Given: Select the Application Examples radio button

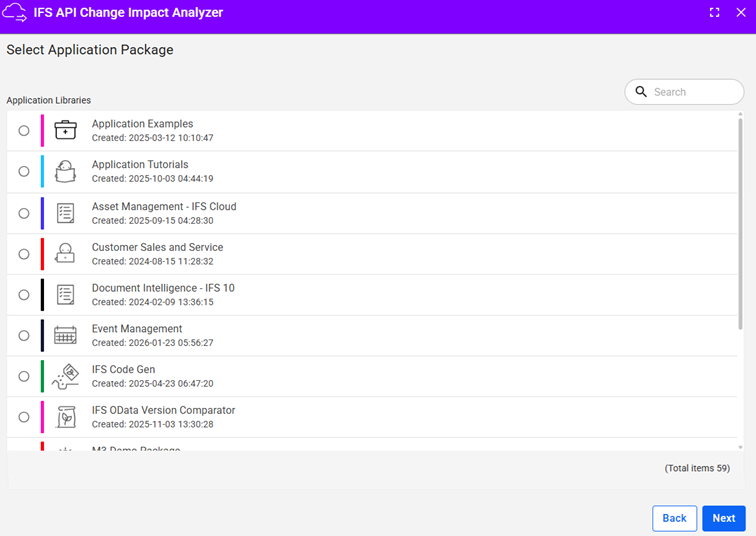Looking at the screenshot, I should [24, 131].
